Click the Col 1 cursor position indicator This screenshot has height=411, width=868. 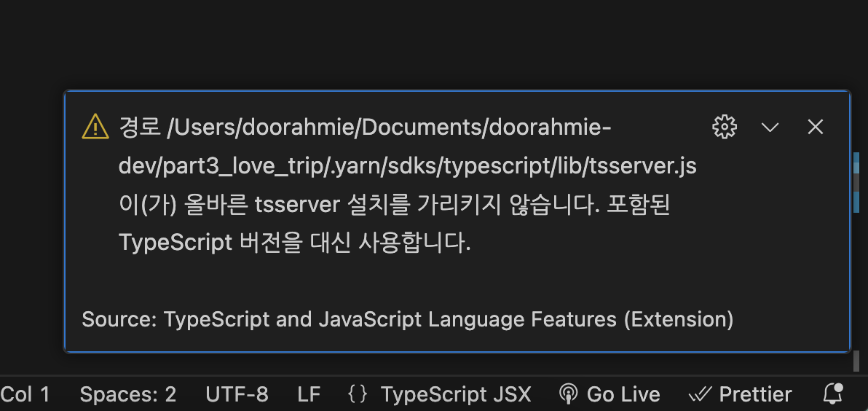(x=25, y=394)
